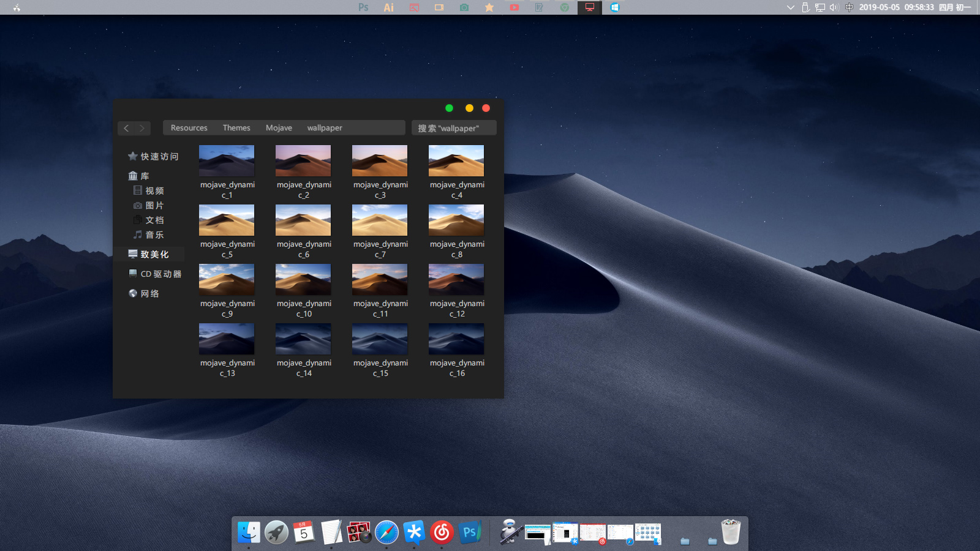The height and width of the screenshot is (551, 980).
Task: Select mojave_dynamic_1 thumbnail
Action: coord(227,160)
